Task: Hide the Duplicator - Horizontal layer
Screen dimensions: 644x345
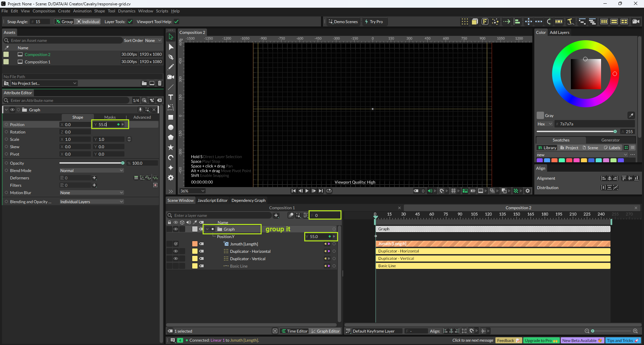Action: coord(175,251)
